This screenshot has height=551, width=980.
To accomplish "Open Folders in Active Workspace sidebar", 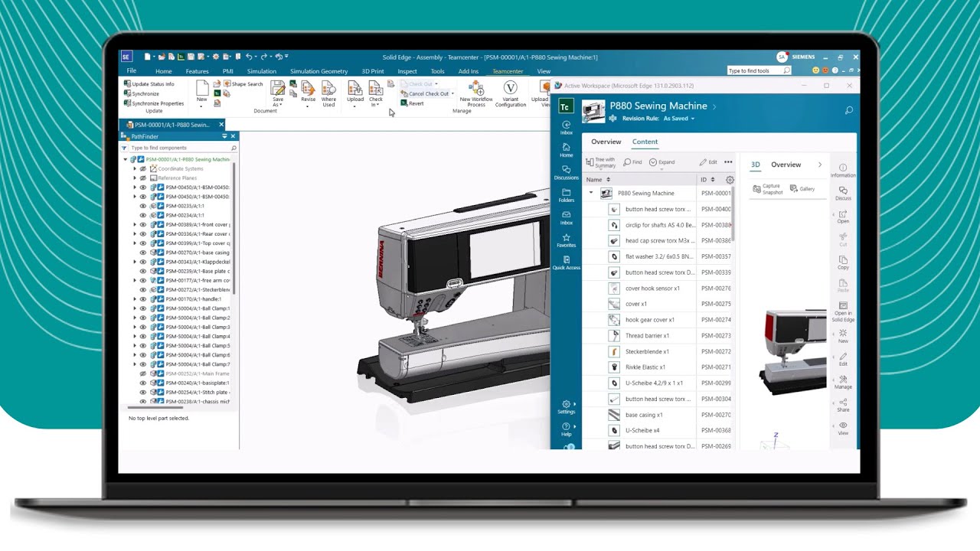I will click(566, 195).
